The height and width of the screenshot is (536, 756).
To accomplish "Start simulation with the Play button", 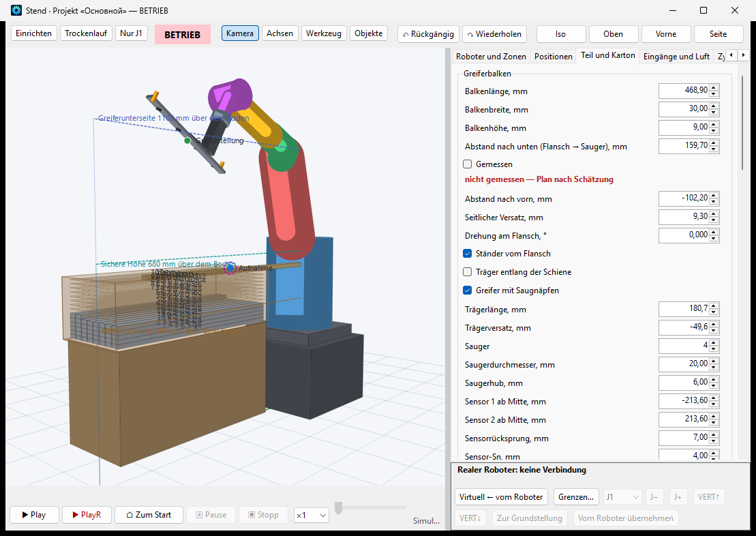I will click(x=34, y=515).
